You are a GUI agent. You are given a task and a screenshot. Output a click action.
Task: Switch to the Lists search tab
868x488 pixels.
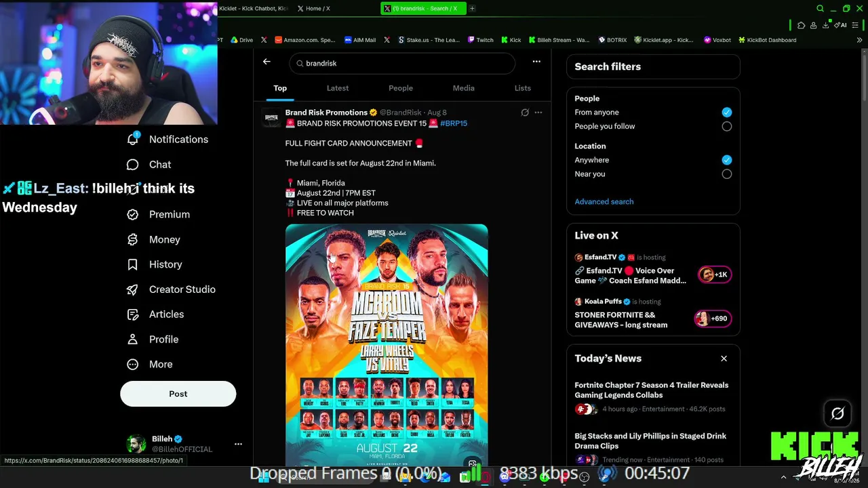tap(522, 88)
